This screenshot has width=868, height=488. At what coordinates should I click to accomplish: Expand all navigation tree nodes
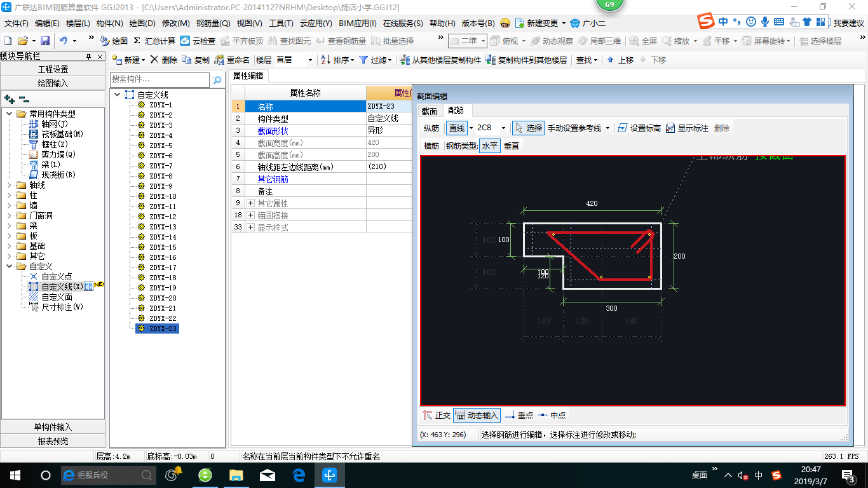coord(10,99)
